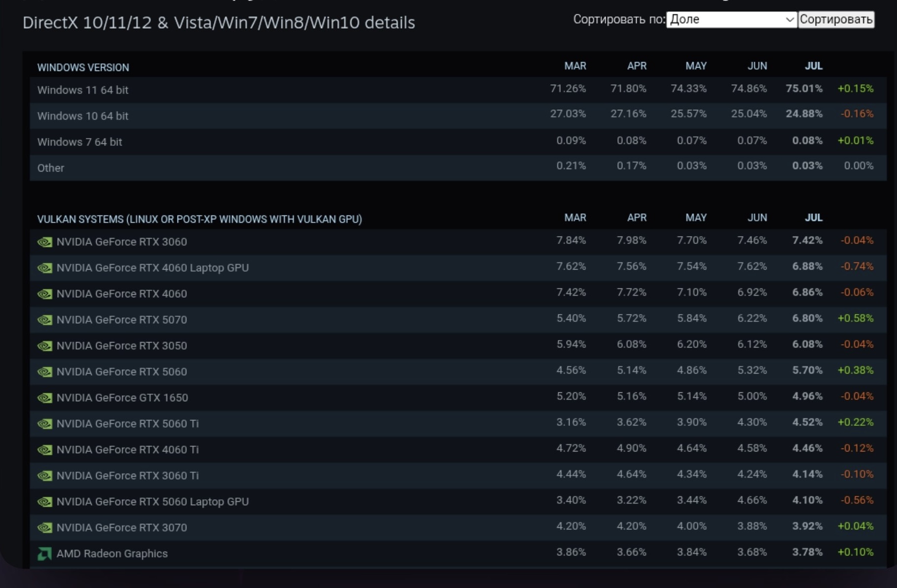Image resolution: width=897 pixels, height=588 pixels.
Task: Open the 'Доле' sort dropdown
Action: [731, 20]
